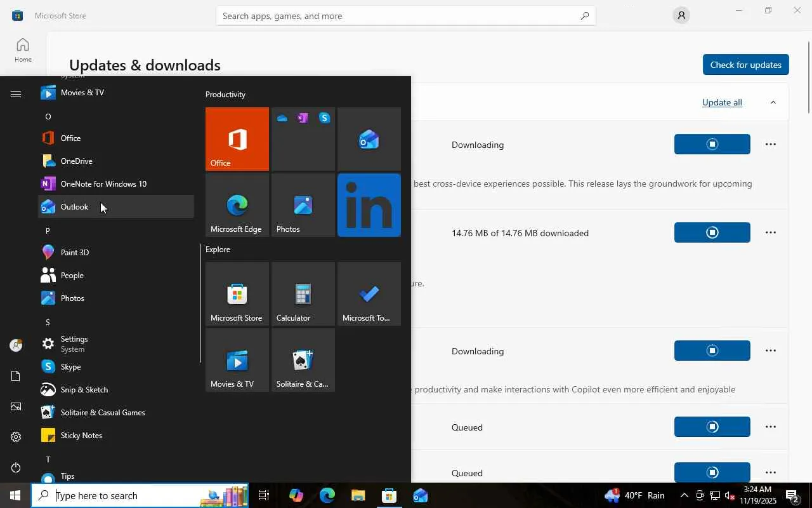Open Task View on the taskbar
The image size is (812, 508).
(264, 495)
